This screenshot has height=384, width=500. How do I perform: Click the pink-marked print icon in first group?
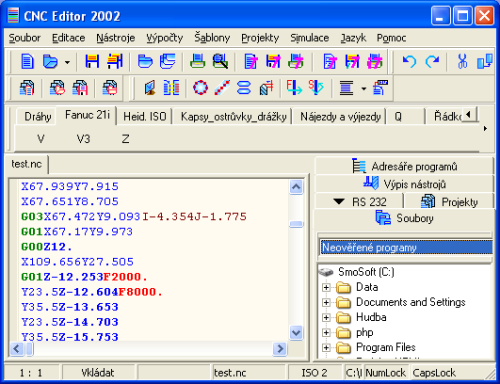pos(296,61)
